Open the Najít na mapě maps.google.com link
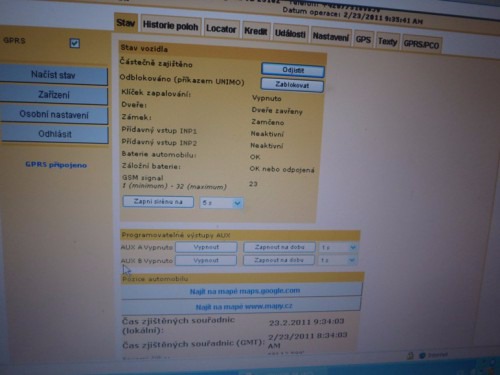This screenshot has height=375, width=500. (x=245, y=291)
